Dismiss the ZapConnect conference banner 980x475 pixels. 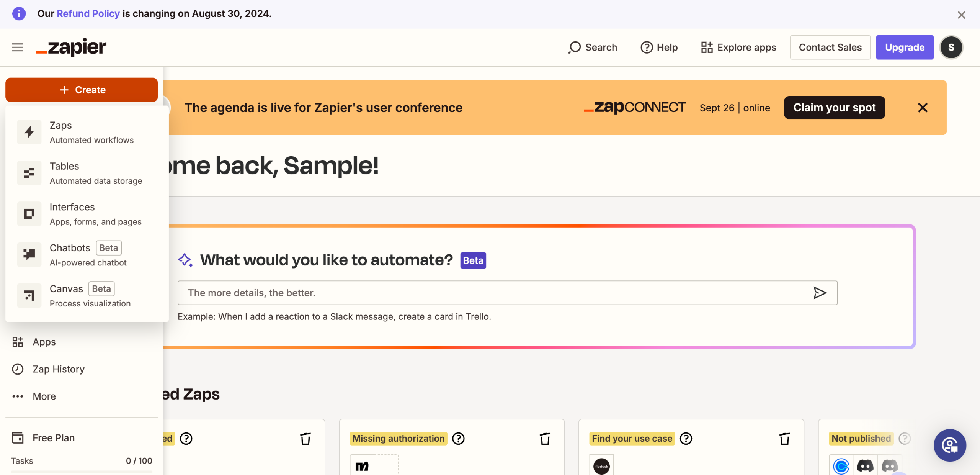923,108
